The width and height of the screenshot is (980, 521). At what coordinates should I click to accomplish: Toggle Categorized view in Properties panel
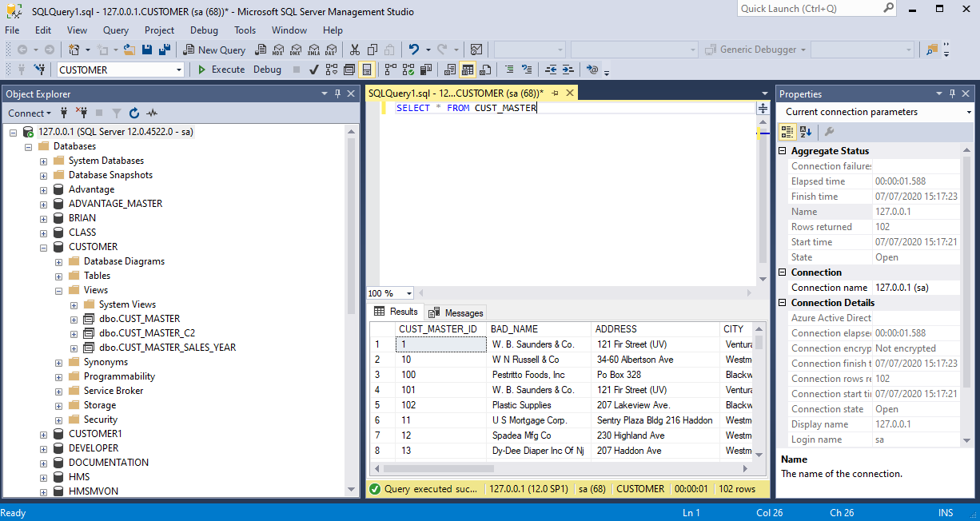(x=787, y=132)
